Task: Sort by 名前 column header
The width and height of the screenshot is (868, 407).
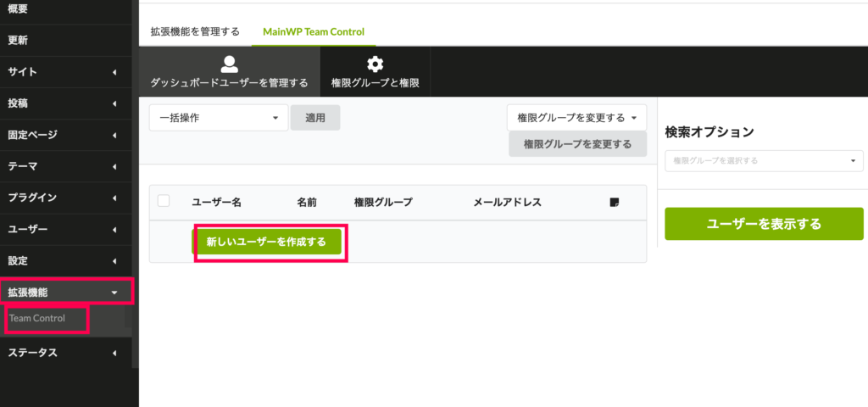Action: (307, 203)
